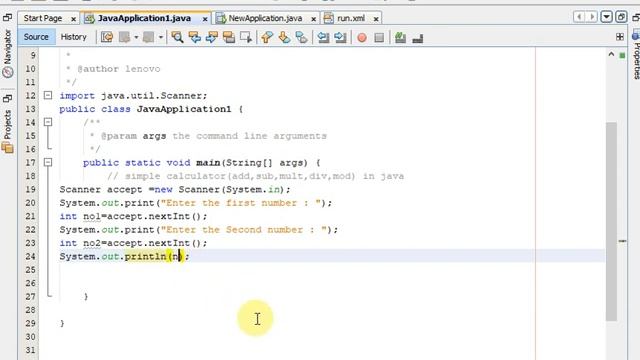
Task: Start macro recording with the red circle
Action: (362, 38)
